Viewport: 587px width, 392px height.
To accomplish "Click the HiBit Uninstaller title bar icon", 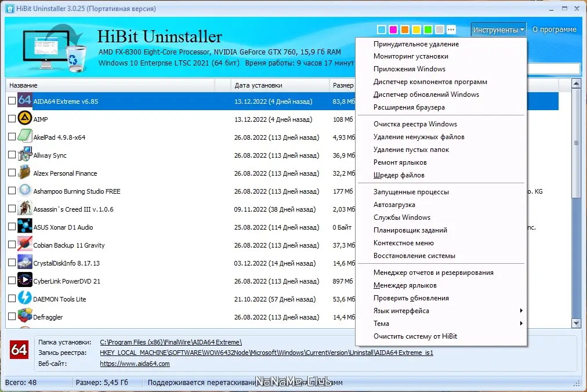I will 10,9.
